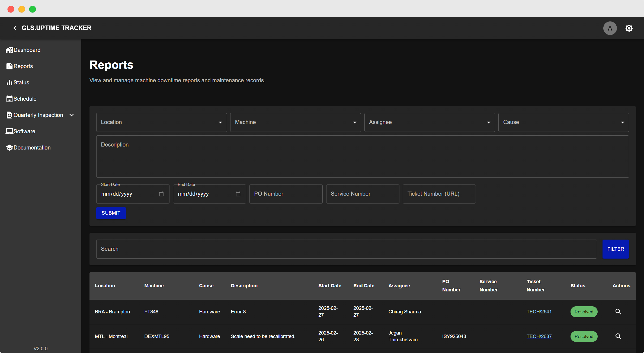644x353 pixels.
Task: Click the magnifier action on the Montreal row
Action: pos(618,336)
